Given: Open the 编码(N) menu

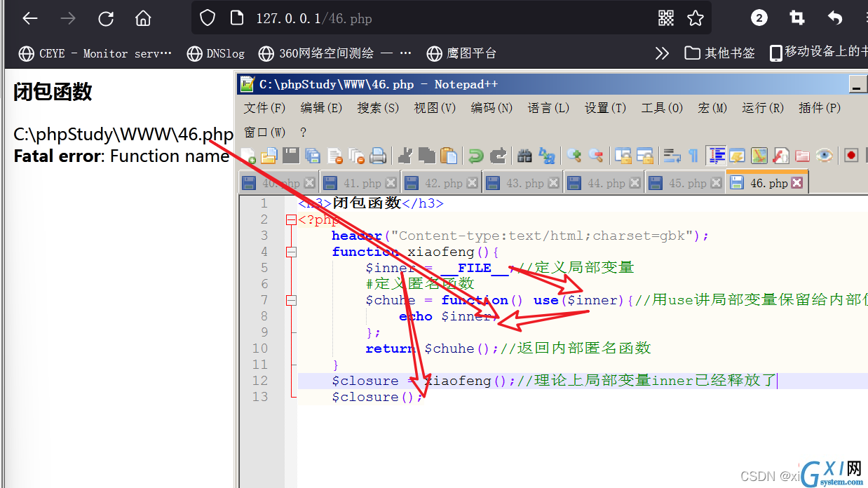Looking at the screenshot, I should pyautogui.click(x=491, y=108).
